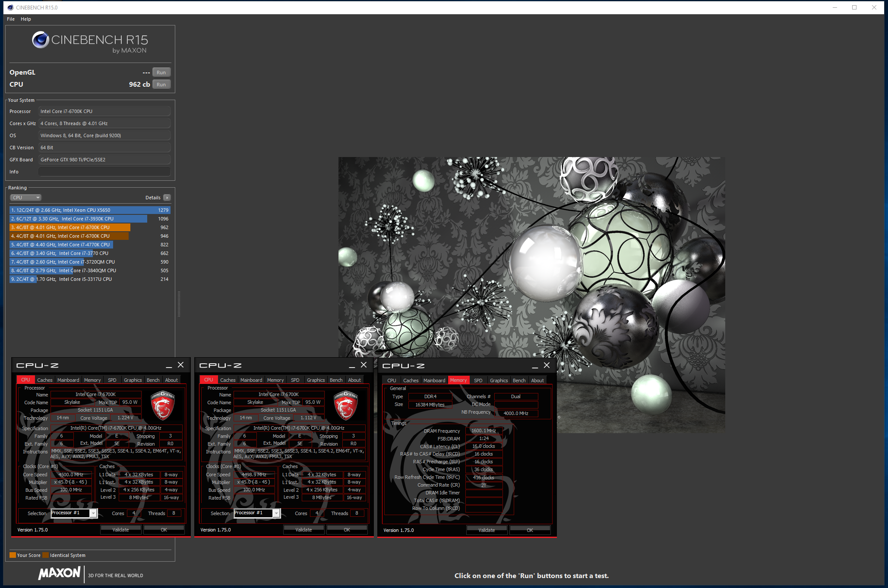This screenshot has width=888, height=588.
Task: Run the OpenGL benchmark
Action: point(161,72)
